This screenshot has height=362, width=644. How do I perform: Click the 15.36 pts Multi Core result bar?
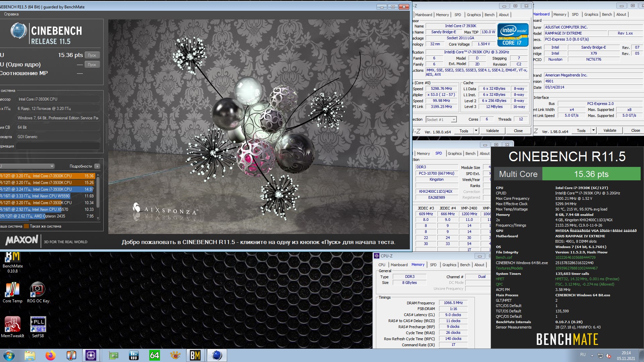[x=591, y=174]
